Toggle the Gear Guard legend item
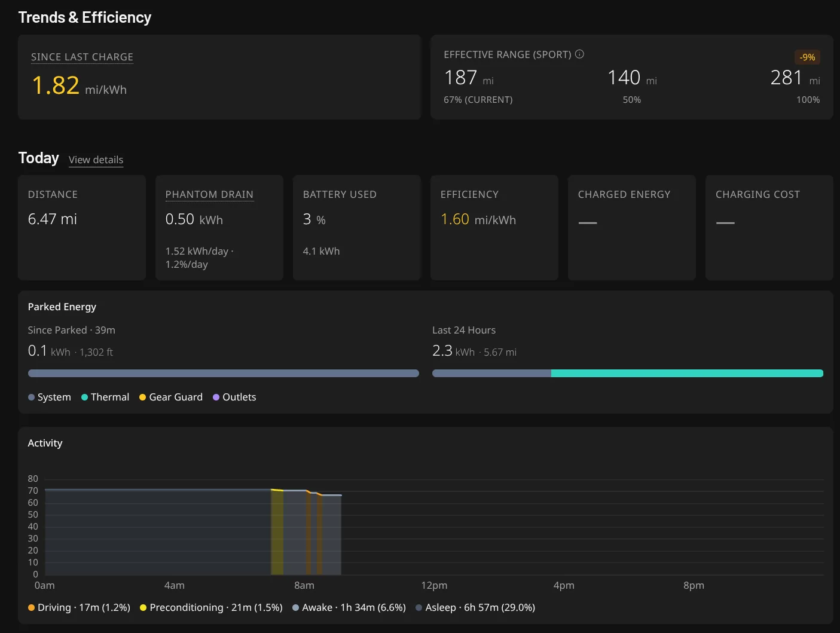The width and height of the screenshot is (840, 633). 171,397
